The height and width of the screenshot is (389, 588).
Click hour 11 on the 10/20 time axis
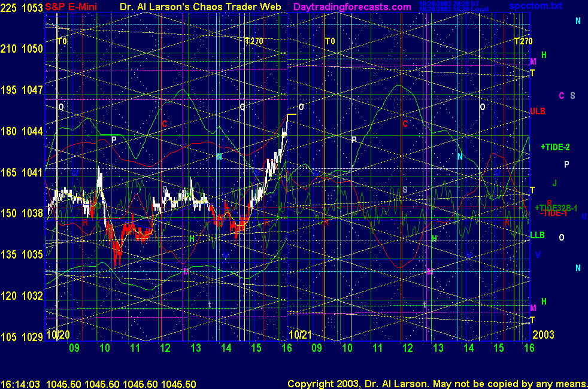point(135,348)
